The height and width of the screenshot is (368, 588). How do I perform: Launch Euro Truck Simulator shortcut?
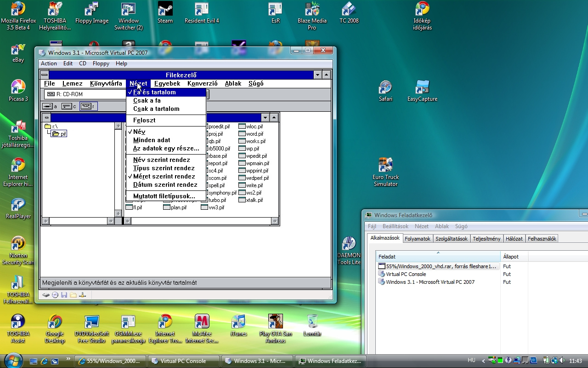[385, 172]
